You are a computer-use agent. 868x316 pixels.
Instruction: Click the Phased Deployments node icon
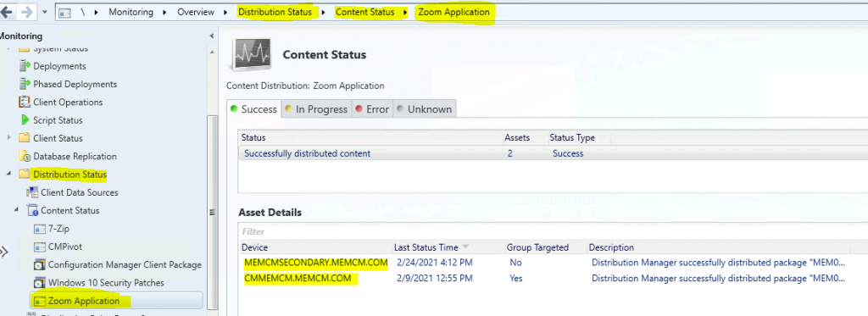25,84
